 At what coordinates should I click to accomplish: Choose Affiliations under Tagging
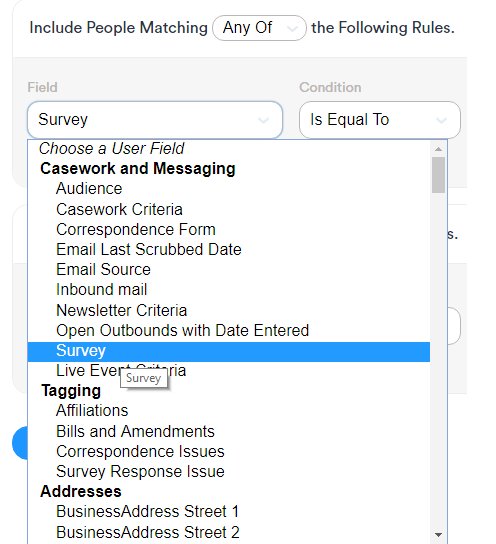[x=229, y=411]
